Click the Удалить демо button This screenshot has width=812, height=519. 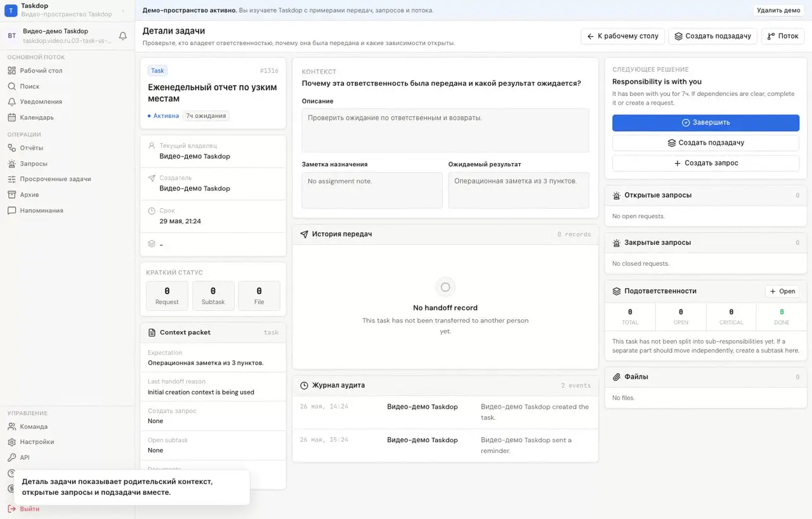pyautogui.click(x=778, y=10)
